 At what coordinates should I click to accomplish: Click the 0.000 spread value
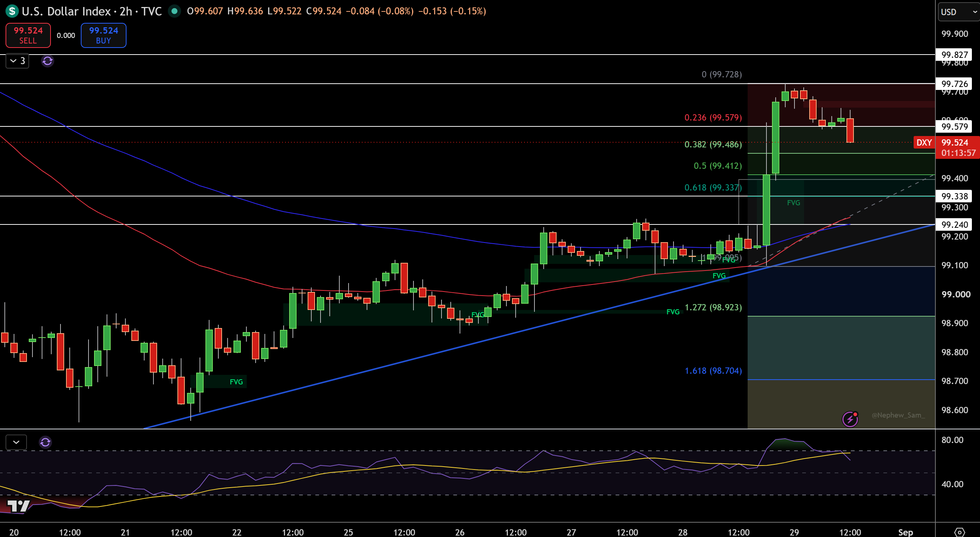[x=66, y=35]
